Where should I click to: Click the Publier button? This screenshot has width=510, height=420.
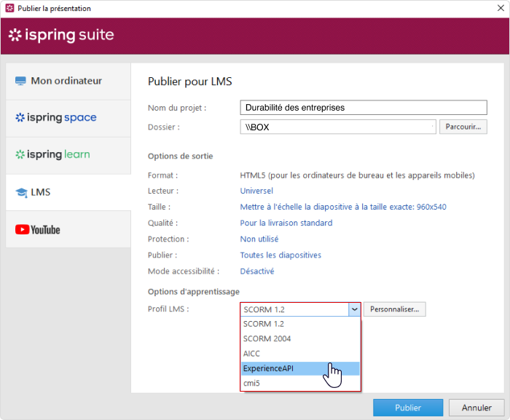pos(408,408)
